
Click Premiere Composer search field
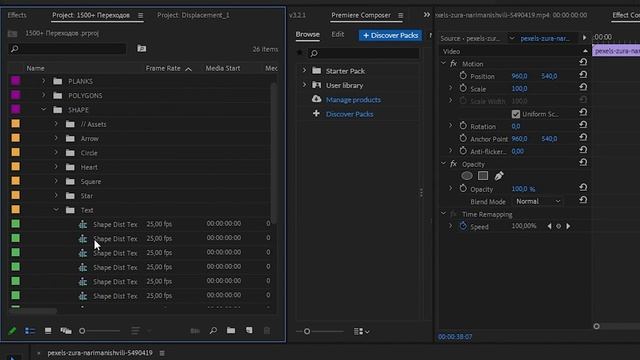363,53
